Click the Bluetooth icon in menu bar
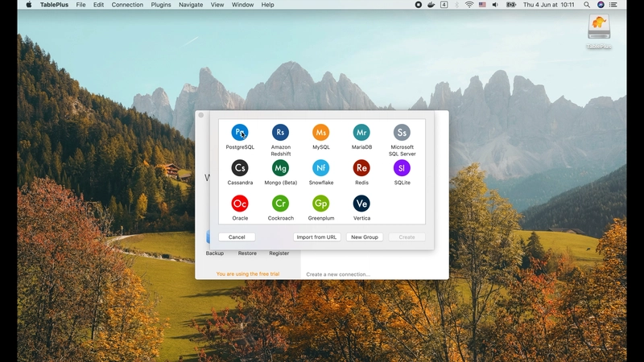Viewport: 644px width, 362px height. pos(456,5)
